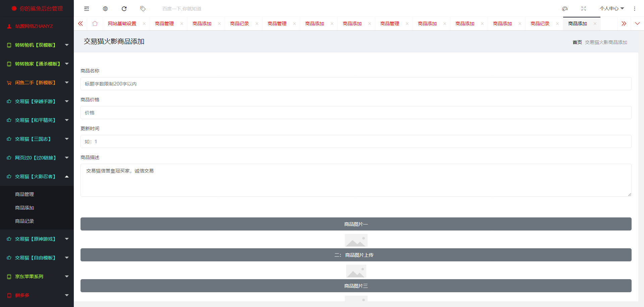Viewport: 644px width, 307px height.
Task: Toggle the sidebar collapse menu icon
Action: point(87,9)
